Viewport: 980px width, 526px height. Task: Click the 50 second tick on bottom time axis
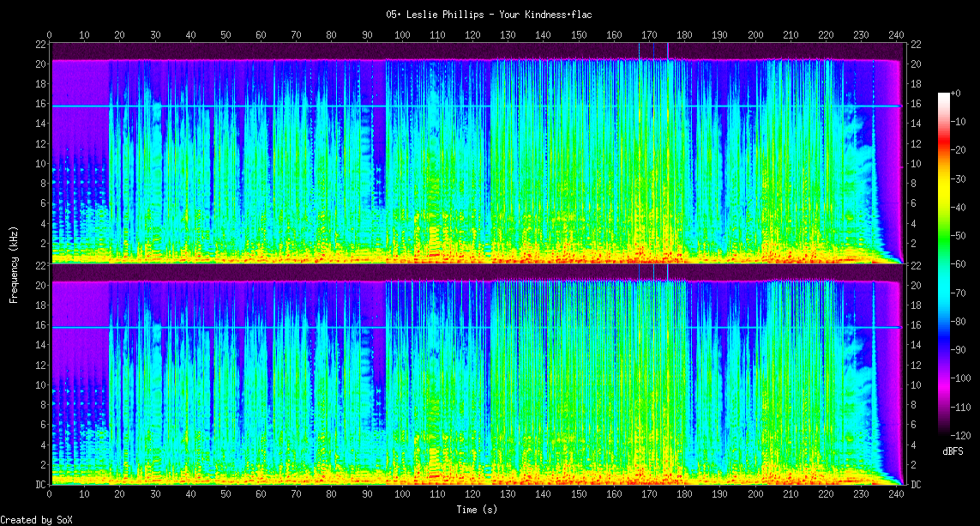click(x=225, y=494)
